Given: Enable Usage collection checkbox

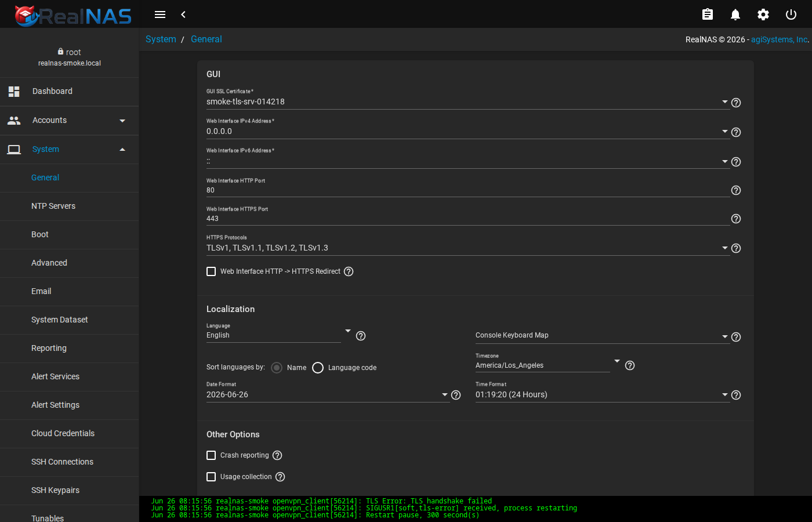Looking at the screenshot, I should 211,477.
